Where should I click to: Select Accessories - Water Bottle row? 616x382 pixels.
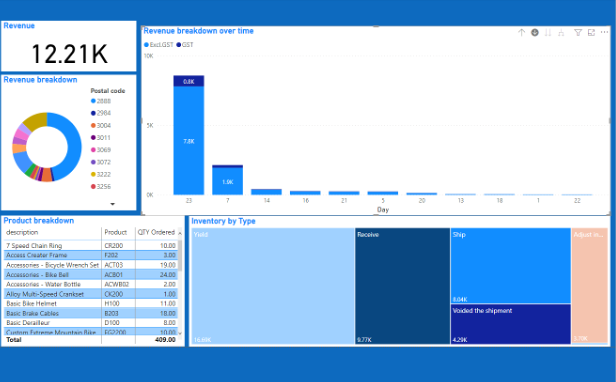click(90, 284)
